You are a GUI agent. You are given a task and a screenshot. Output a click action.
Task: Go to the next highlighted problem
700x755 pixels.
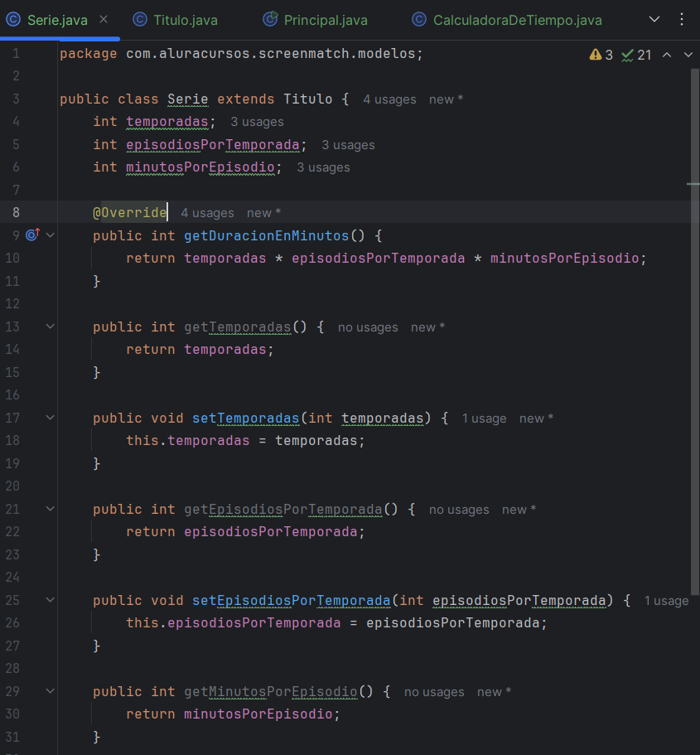click(688, 55)
